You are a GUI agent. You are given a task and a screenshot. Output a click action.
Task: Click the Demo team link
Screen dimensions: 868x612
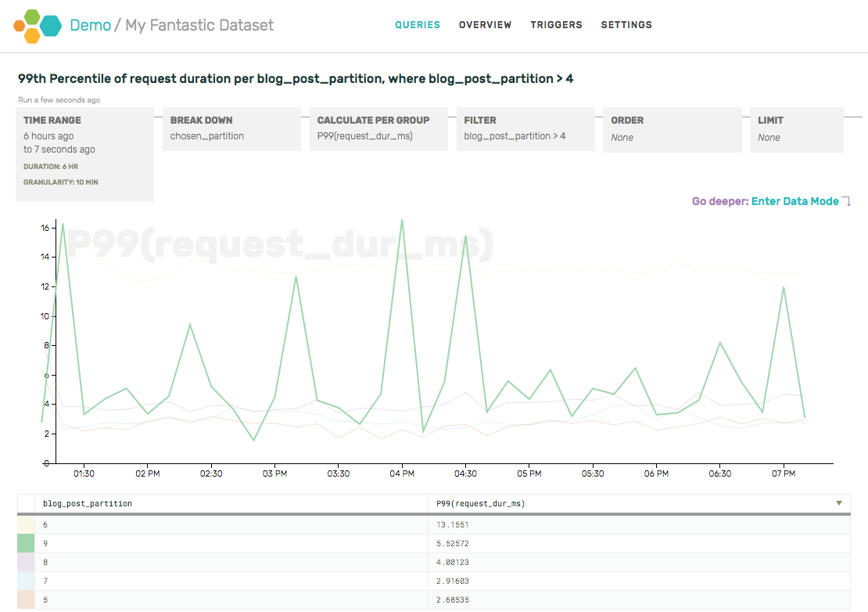click(x=91, y=25)
